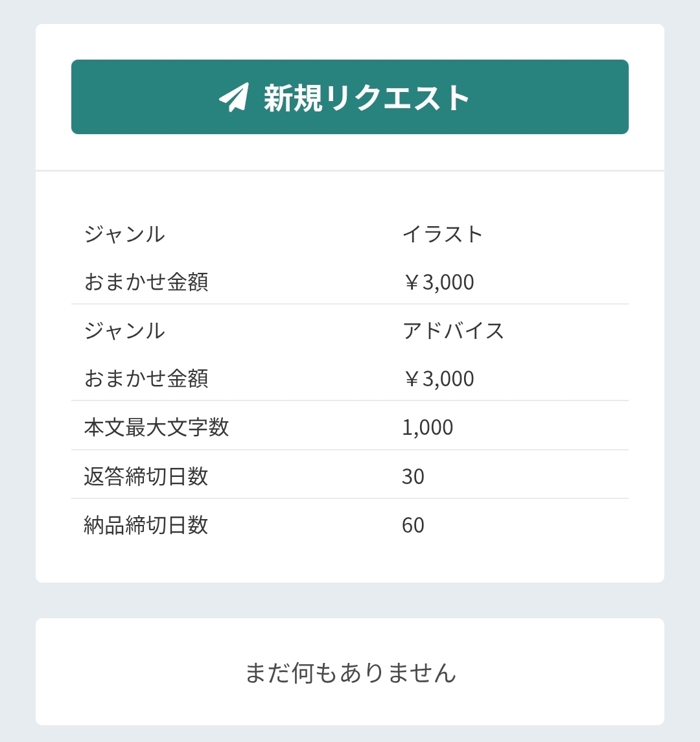Click the first おまかせ金額 label

[146, 282]
